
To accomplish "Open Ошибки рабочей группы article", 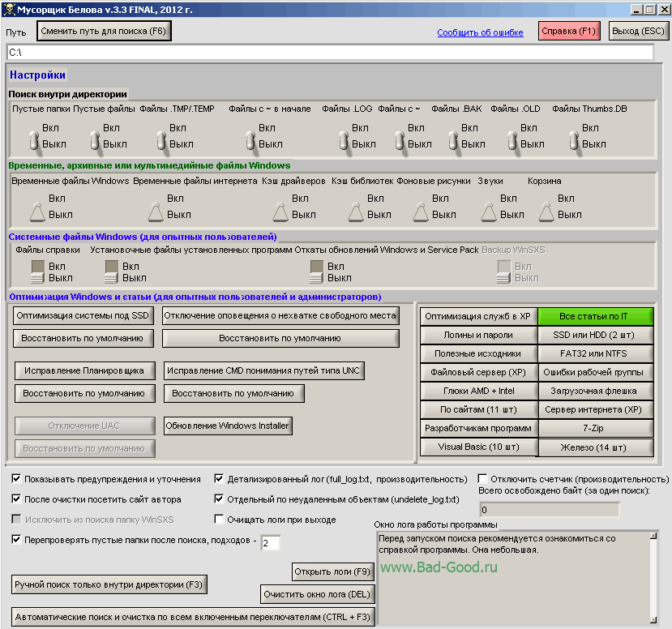I will (596, 372).
